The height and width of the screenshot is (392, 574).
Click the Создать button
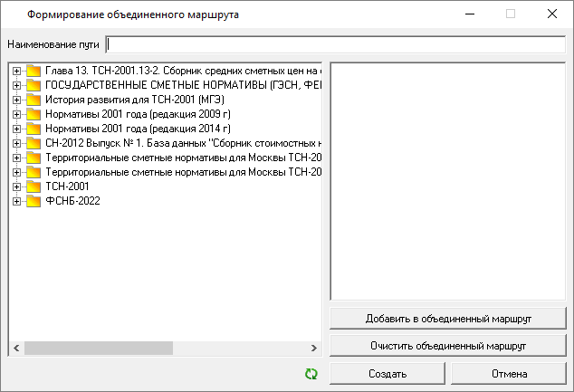pos(387,373)
